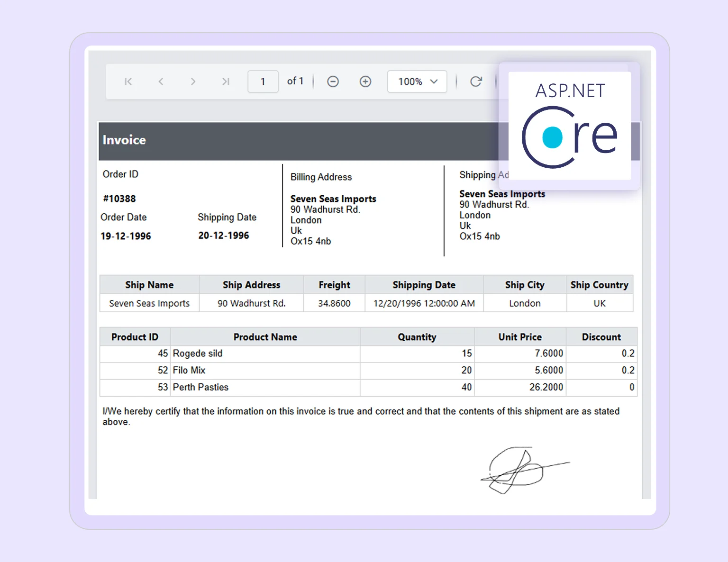Select the Order ID #10388 text
This screenshot has height=562, width=728.
[119, 198]
